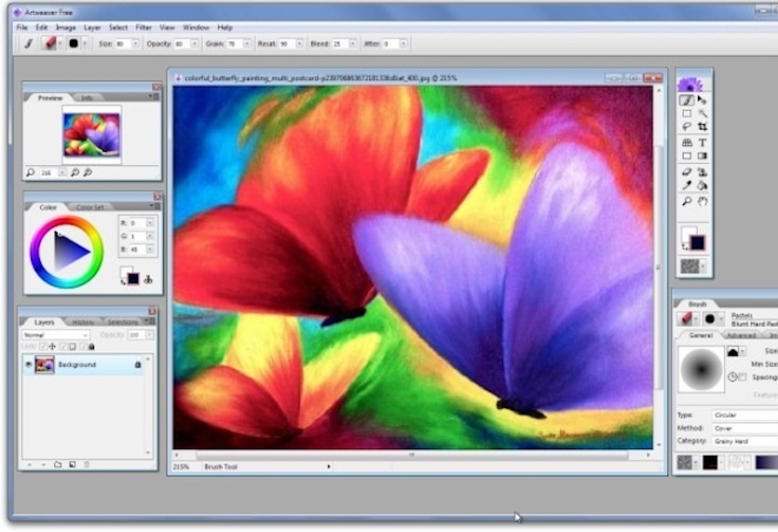Select the Move tool in the toolbox
This screenshot has height=532, width=778.
point(703,101)
